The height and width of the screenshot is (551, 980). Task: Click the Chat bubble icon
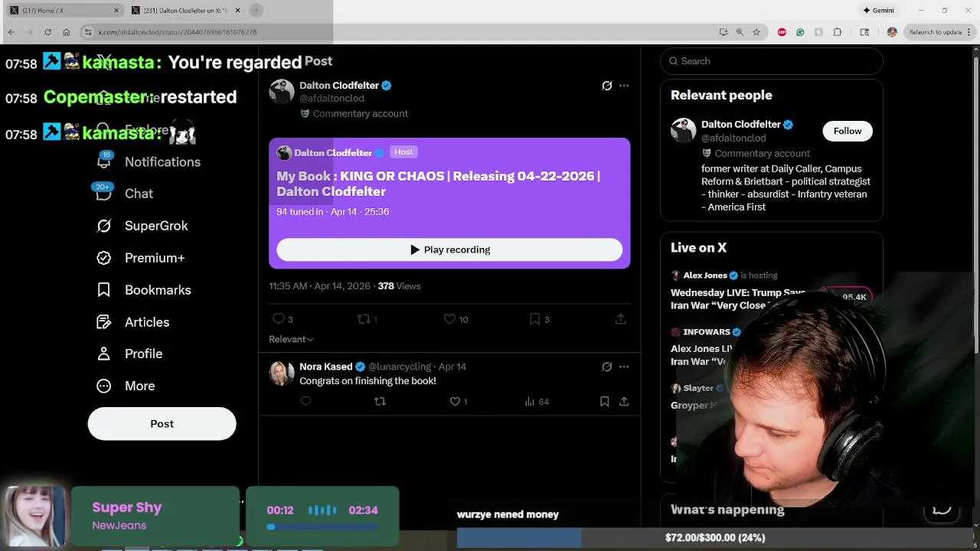tap(104, 194)
